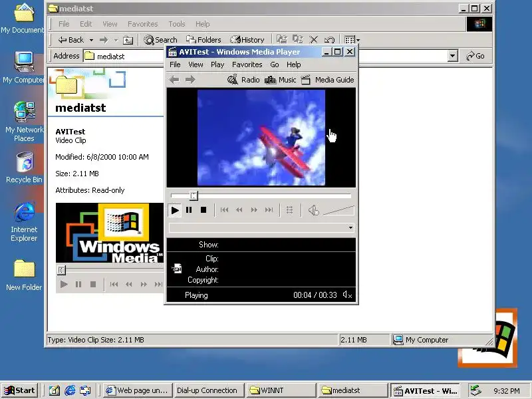
Task: Click Windows Media preview thumbnail in Explorer
Action: click(110, 233)
